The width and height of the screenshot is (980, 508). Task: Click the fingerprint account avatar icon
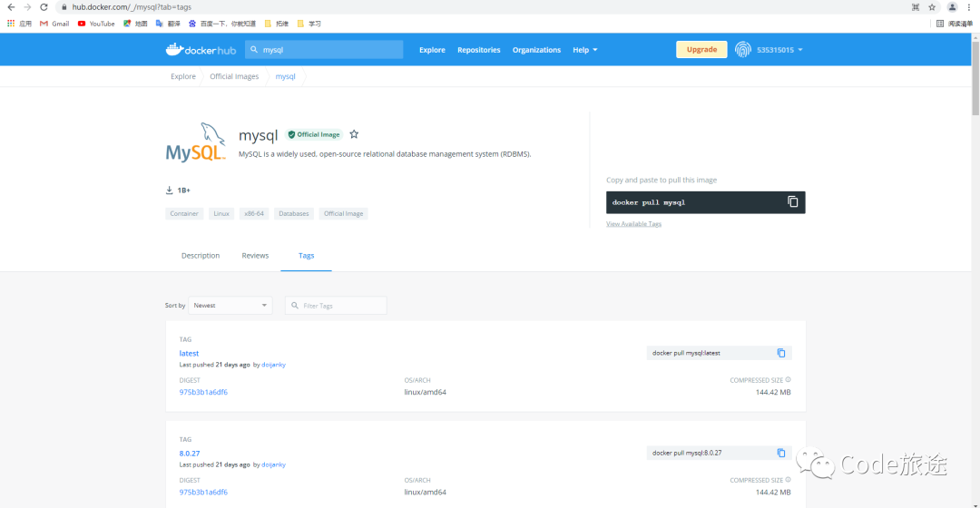pyautogui.click(x=742, y=49)
